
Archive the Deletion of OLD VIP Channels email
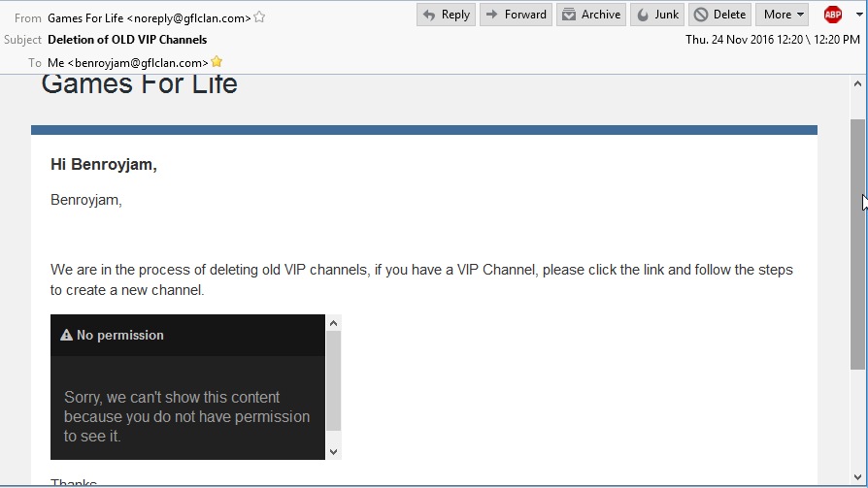coord(590,15)
